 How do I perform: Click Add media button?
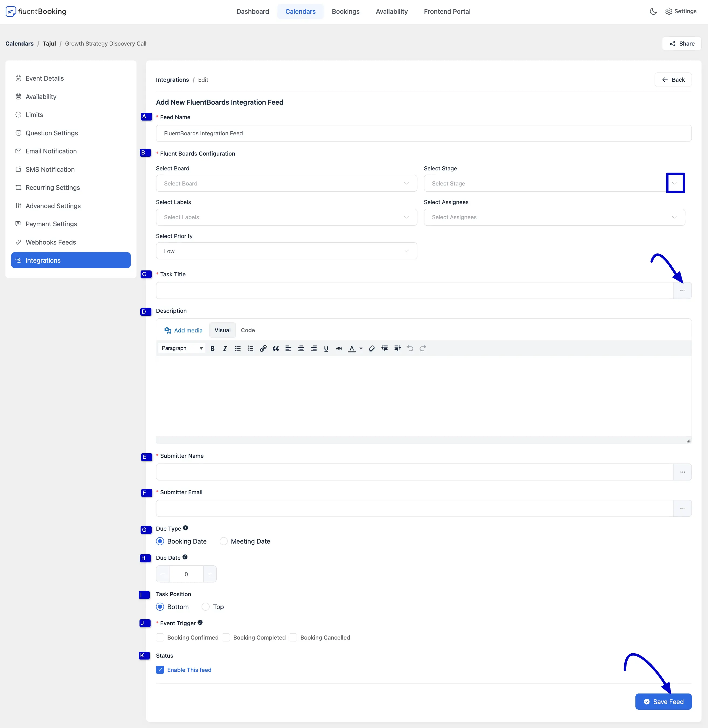coord(183,330)
